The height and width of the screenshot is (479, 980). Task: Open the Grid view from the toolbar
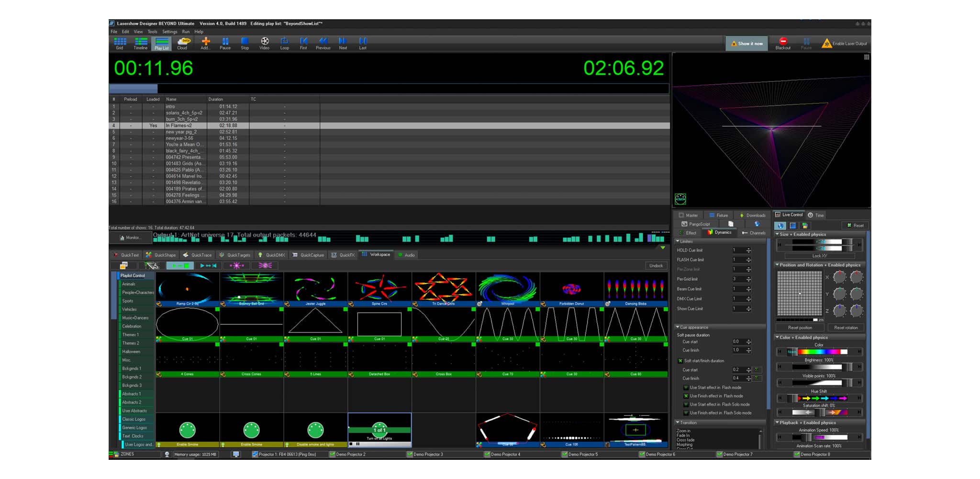[120, 42]
